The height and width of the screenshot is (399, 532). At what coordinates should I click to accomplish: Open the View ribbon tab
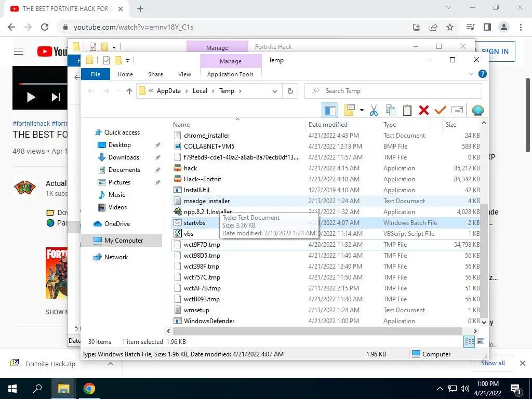coord(184,74)
